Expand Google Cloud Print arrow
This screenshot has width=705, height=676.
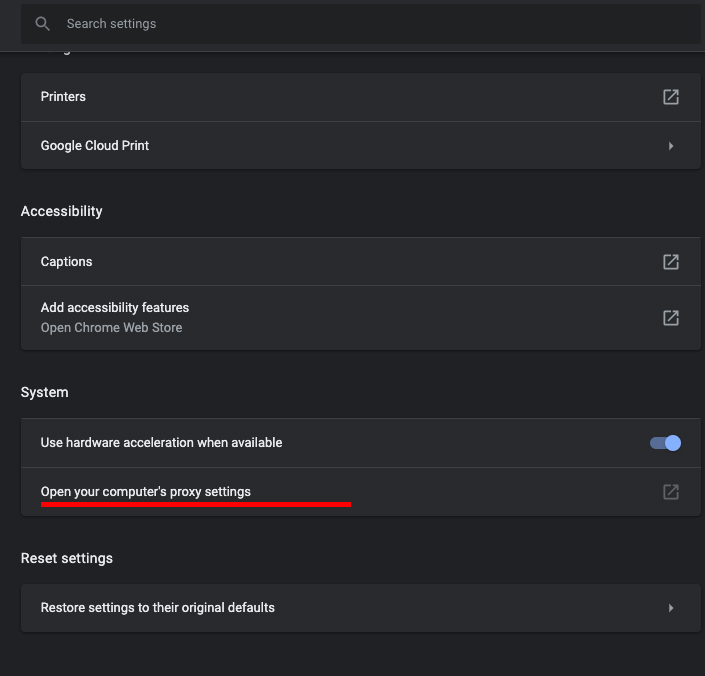pyautogui.click(x=671, y=146)
